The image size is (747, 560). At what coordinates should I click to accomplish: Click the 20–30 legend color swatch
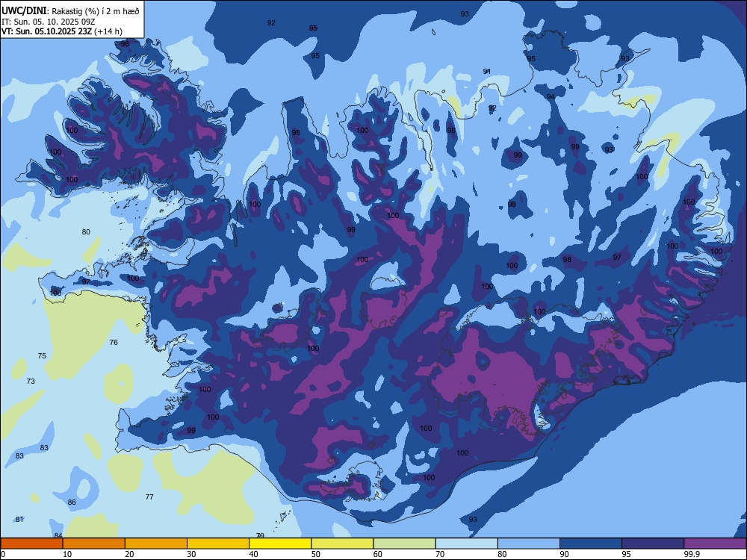point(156,544)
